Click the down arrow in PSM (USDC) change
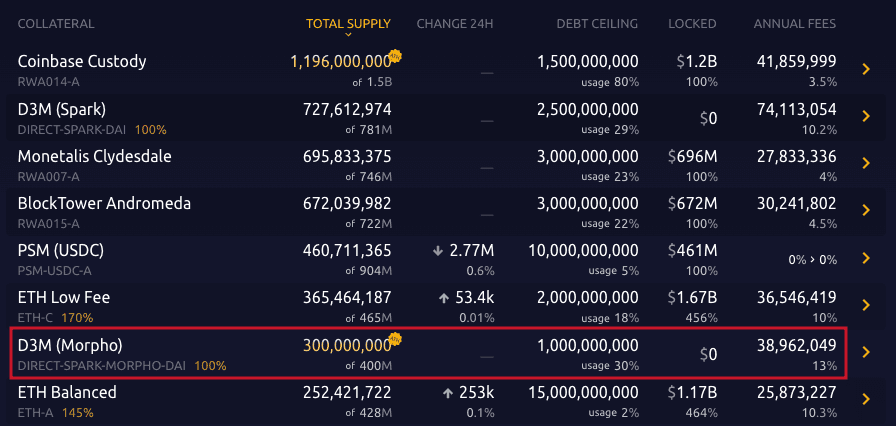Image resolution: width=896 pixels, height=426 pixels. [x=439, y=250]
